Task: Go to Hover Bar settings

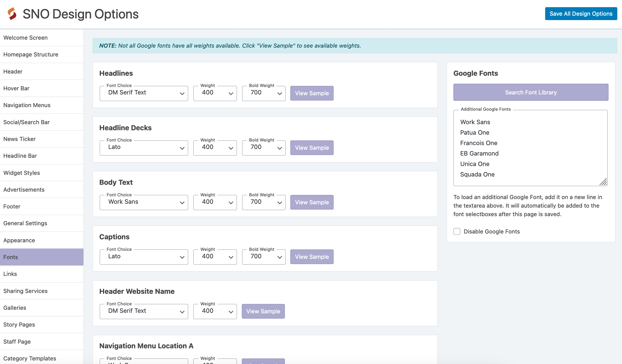Action: pos(42,88)
